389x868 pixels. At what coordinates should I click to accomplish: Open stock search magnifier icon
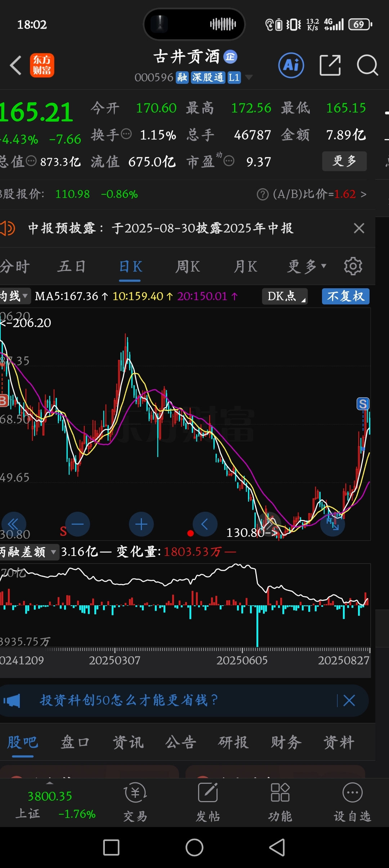pyautogui.click(x=367, y=65)
